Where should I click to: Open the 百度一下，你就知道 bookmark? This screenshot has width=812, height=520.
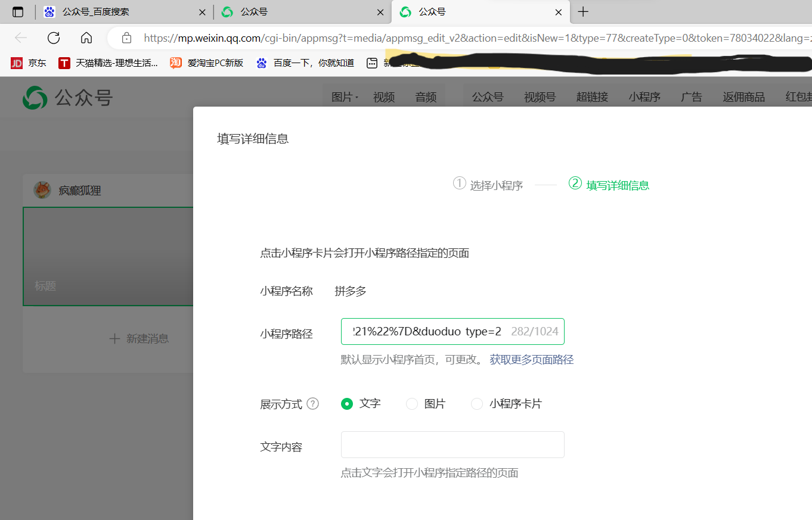pyautogui.click(x=305, y=63)
